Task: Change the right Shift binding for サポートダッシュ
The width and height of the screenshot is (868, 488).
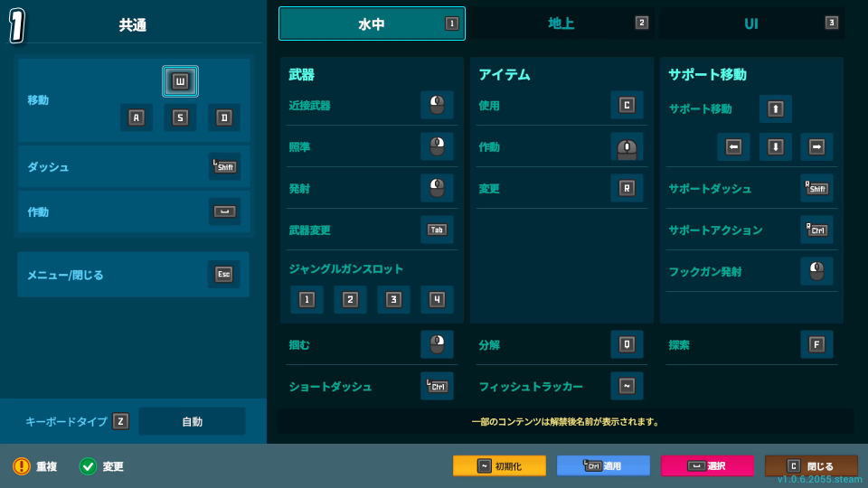Action: click(816, 188)
